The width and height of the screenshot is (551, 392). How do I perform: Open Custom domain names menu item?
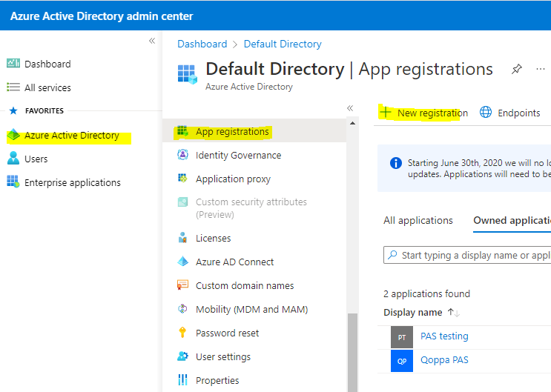click(254, 285)
